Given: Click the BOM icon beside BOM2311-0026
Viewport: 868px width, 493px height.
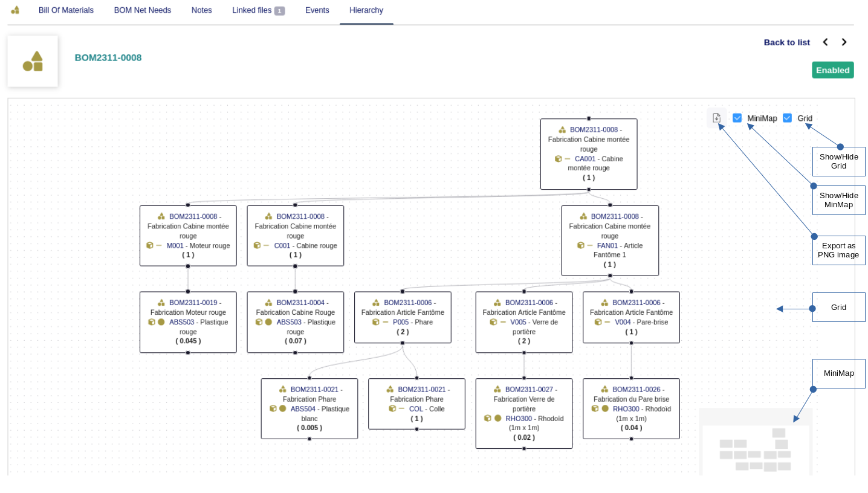Looking at the screenshot, I should point(605,390).
